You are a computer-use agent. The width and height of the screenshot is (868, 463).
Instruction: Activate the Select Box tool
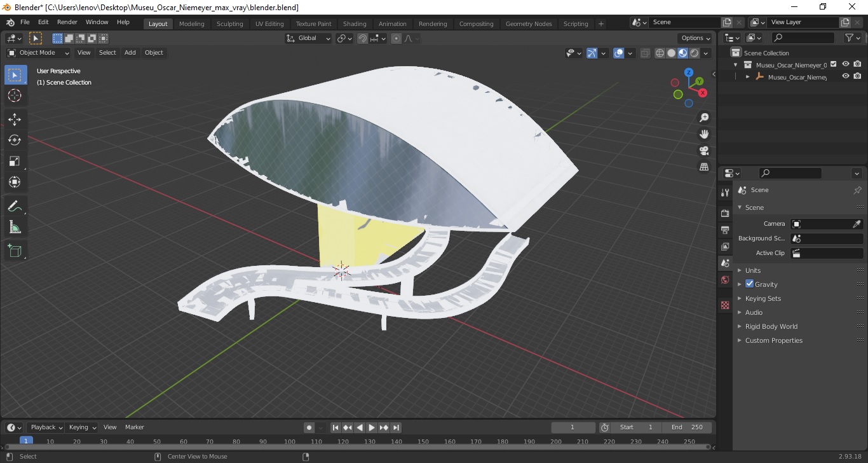tap(15, 75)
